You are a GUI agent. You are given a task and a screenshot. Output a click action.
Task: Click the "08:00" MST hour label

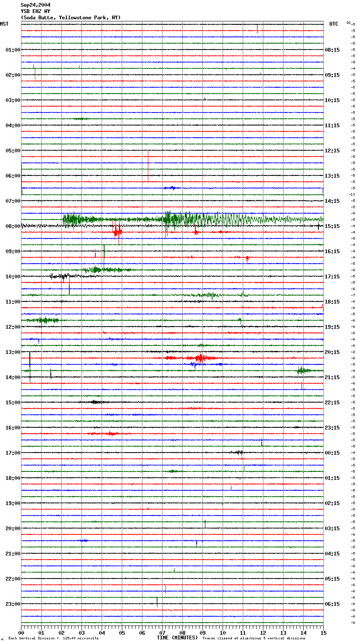13,226
